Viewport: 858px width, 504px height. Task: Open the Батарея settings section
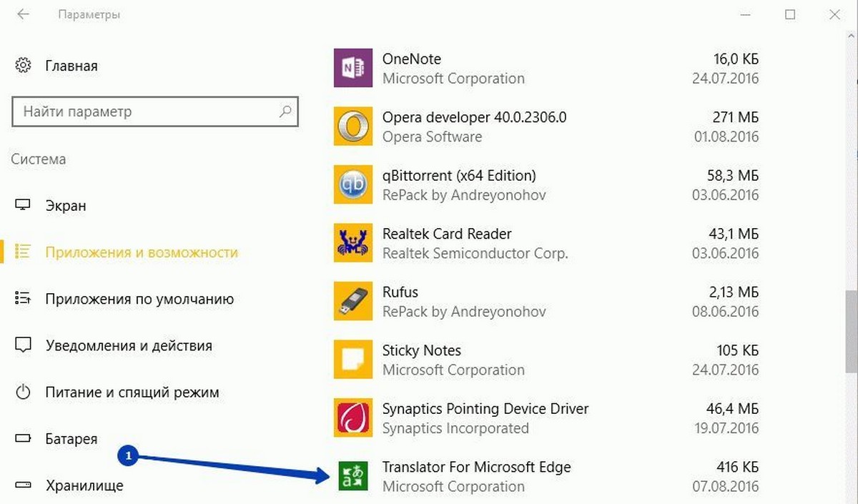coord(71,439)
